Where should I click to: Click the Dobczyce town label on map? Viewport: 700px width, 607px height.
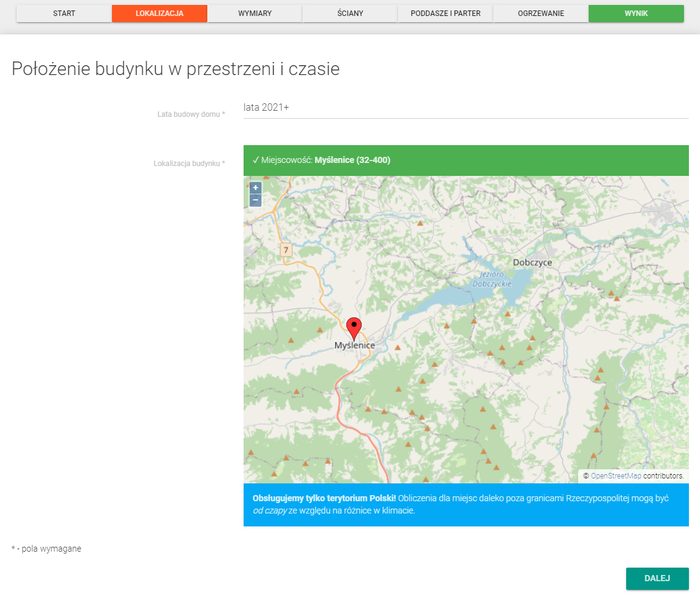click(x=532, y=263)
